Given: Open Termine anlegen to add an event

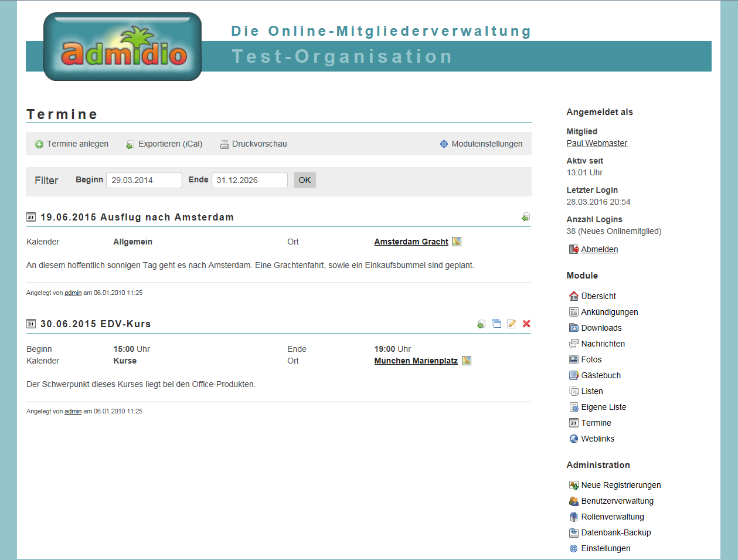Looking at the screenshot, I should tap(72, 144).
